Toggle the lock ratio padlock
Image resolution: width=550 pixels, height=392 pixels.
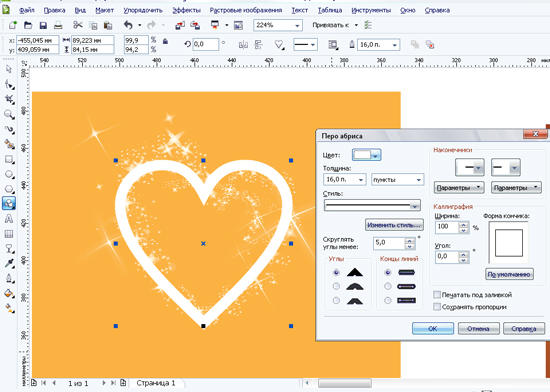point(165,41)
